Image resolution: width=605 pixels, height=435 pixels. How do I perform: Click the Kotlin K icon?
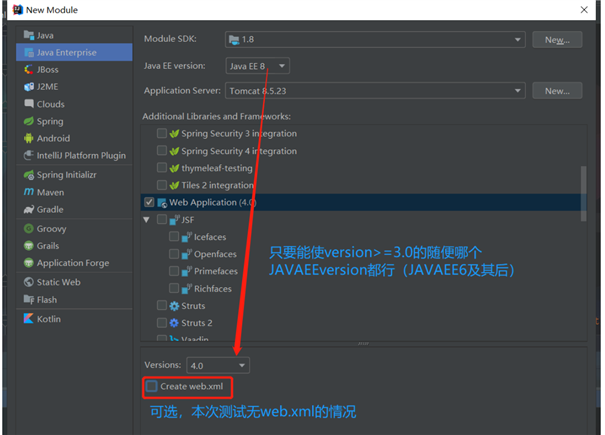click(29, 318)
